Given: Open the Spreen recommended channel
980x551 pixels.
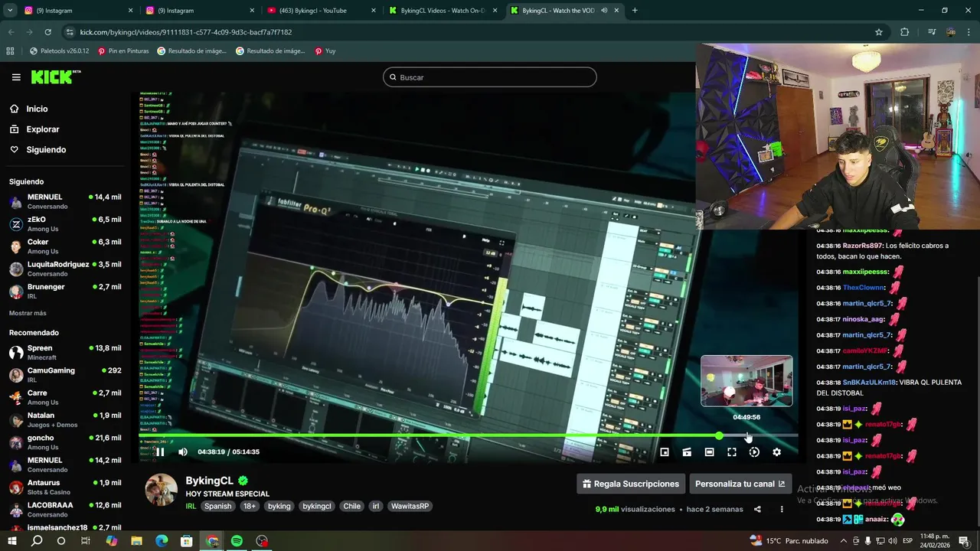Looking at the screenshot, I should pos(65,353).
